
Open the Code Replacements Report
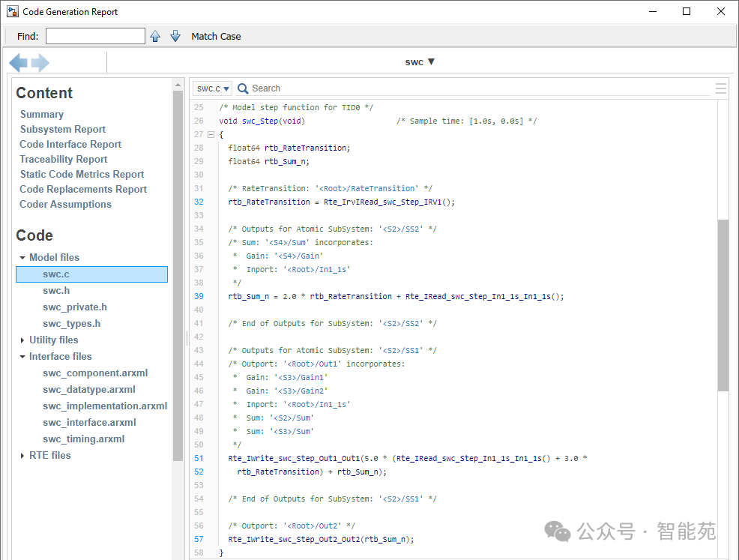pos(83,190)
